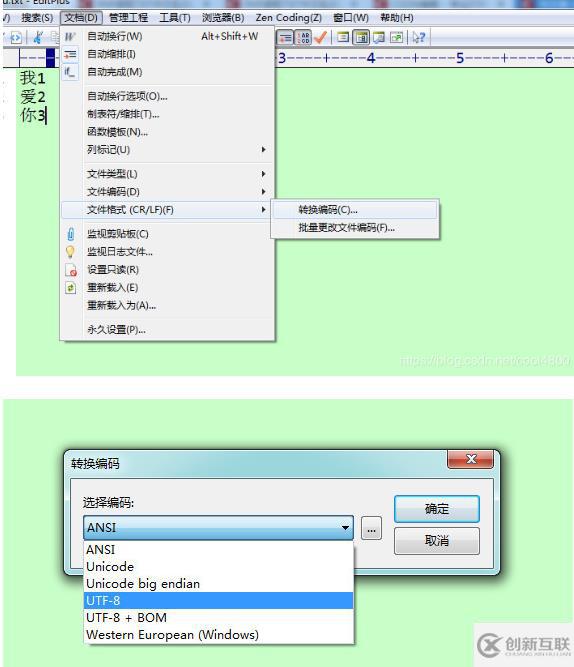Select 自动缩排(I) menu entry

[168, 54]
